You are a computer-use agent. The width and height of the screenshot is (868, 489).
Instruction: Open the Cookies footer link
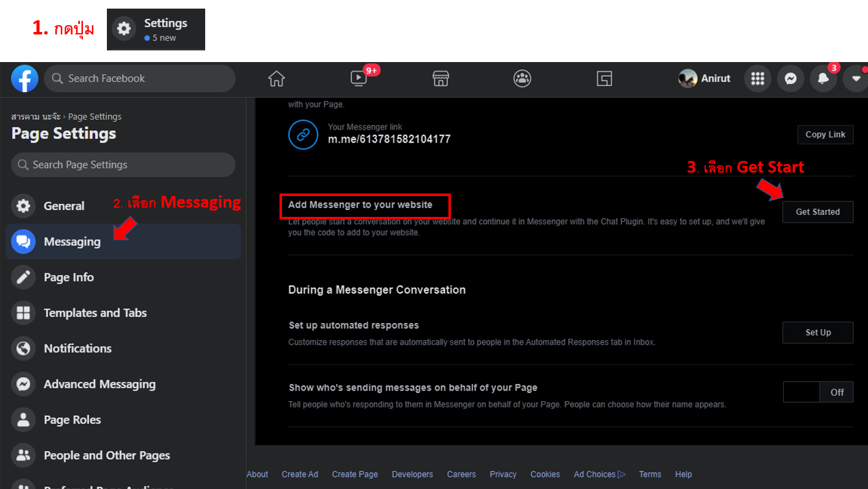coord(545,474)
